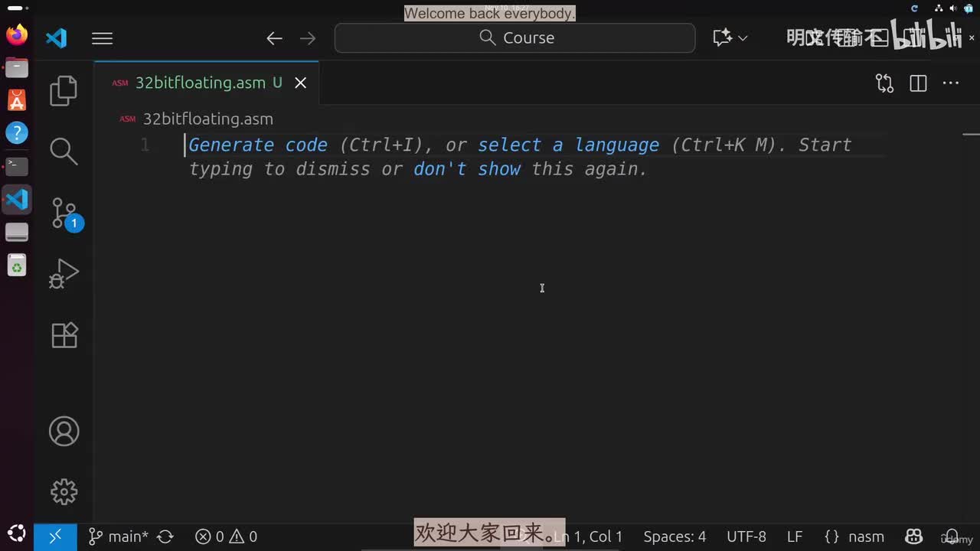Click the Course command center search box
Viewport: 980px width, 551px height.
(514, 38)
